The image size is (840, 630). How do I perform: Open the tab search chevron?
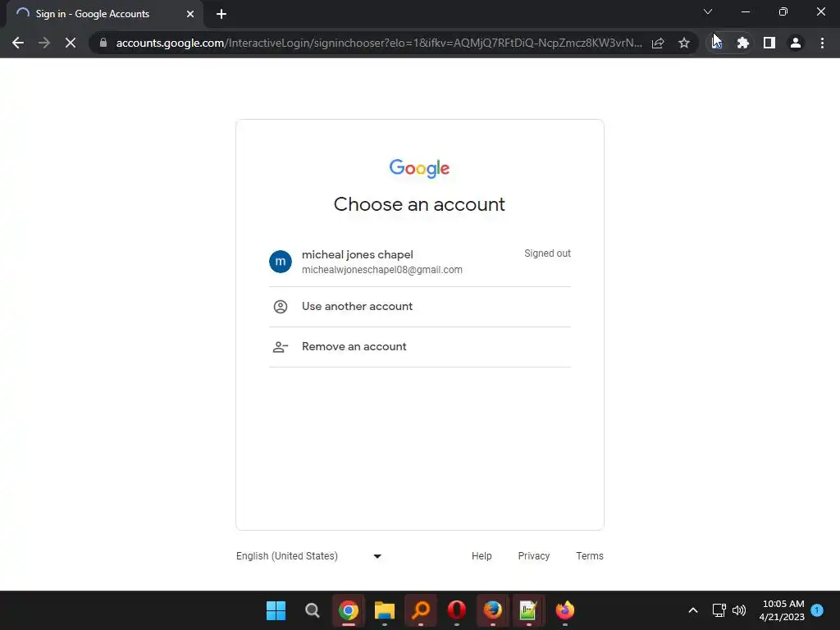(708, 11)
